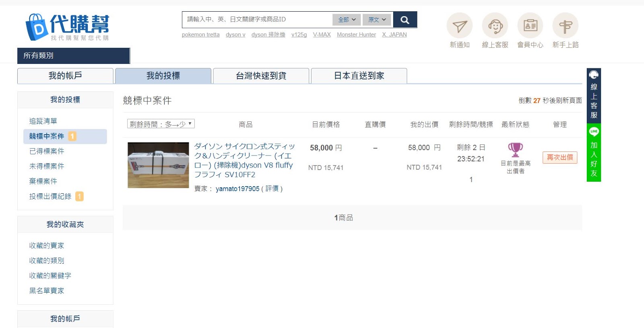Screen dimensions: 644x328
Task: Switch to 日本直送到家 tab
Action: click(359, 76)
